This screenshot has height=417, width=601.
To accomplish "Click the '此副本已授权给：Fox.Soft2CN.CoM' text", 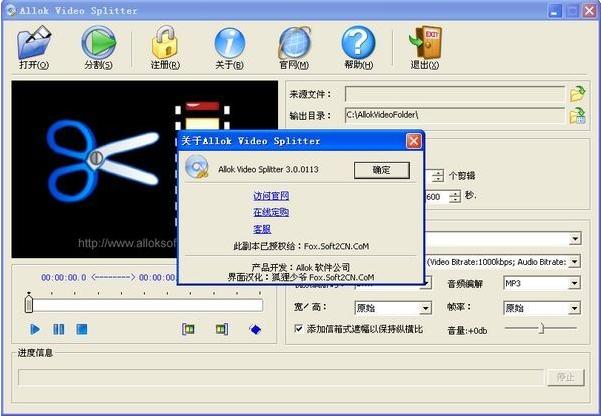I will point(301,246).
